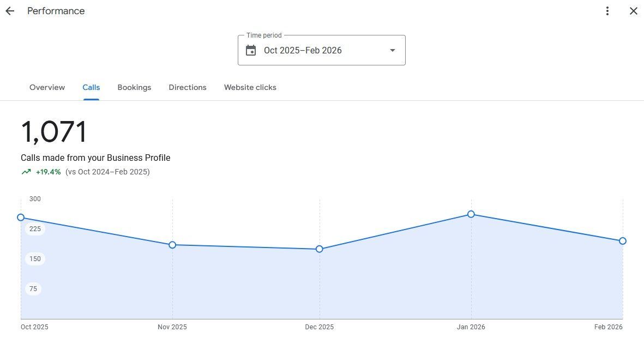The height and width of the screenshot is (338, 644).
Task: Click the back arrow icon
Action: (x=10, y=11)
